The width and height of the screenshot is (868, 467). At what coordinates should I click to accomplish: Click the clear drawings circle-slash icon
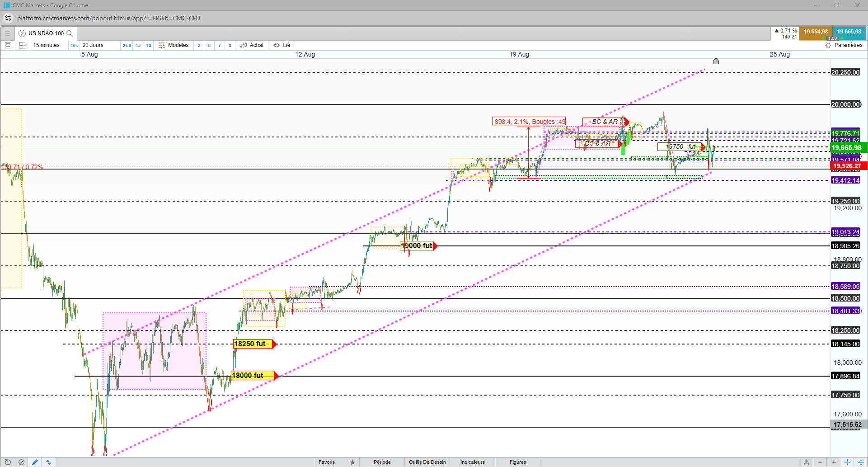pos(21,462)
